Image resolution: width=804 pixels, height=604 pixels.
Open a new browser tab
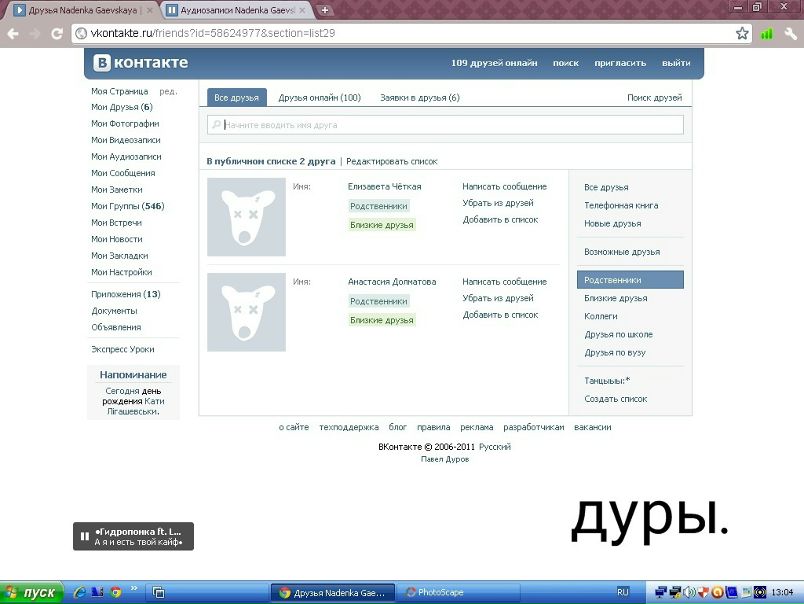pos(325,9)
